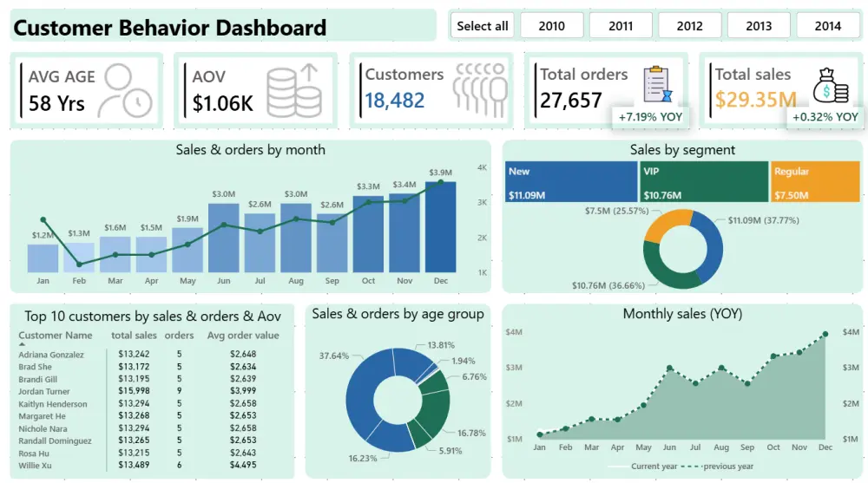Click the $11.09M (37.77%) segment donut label
Viewport: 868px width, 483px height.
(x=763, y=220)
